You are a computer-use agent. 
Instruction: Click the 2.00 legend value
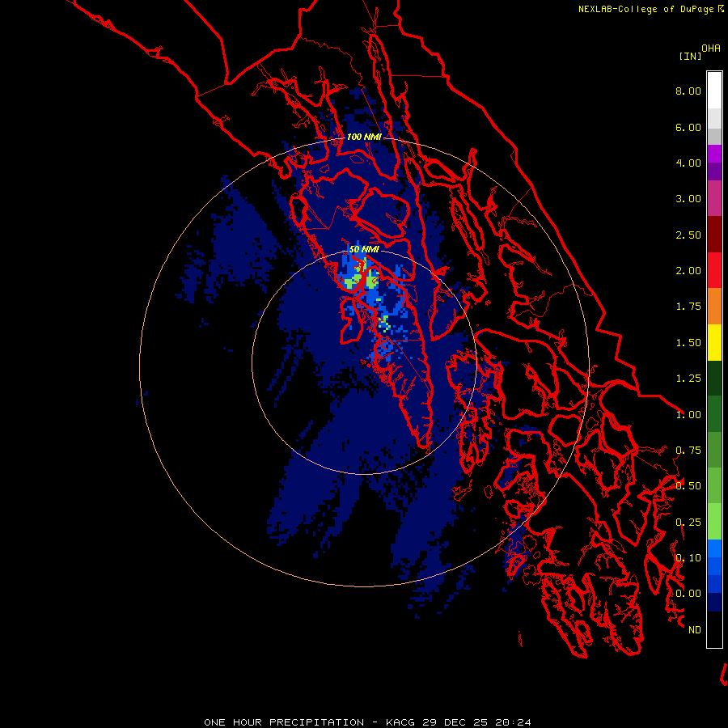tap(688, 271)
